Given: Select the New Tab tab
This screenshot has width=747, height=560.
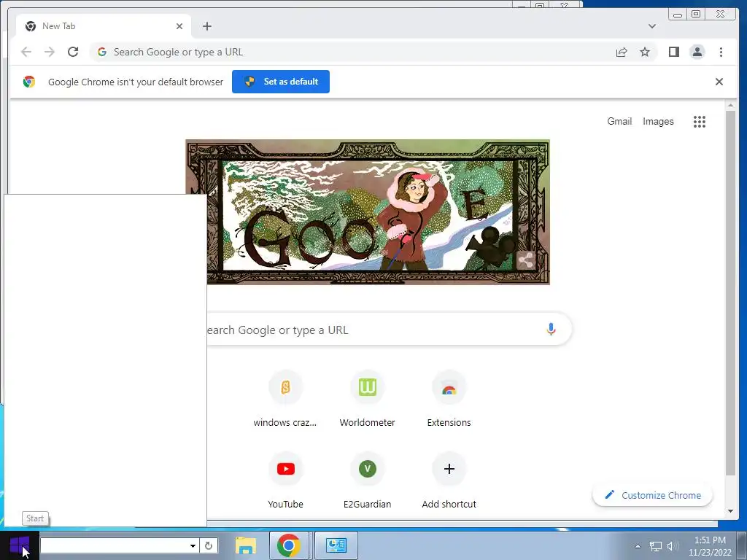Looking at the screenshot, I should [x=104, y=26].
